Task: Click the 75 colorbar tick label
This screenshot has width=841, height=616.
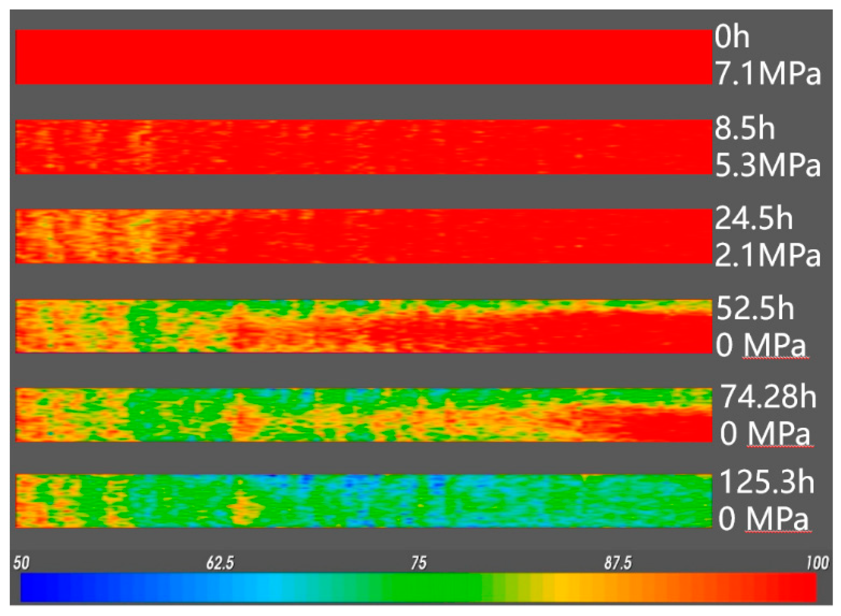Action: [418, 563]
